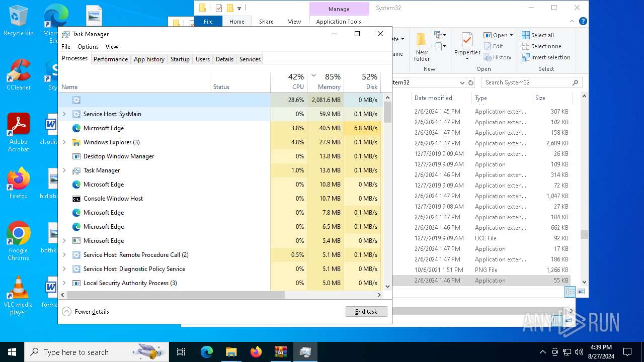Expand the Service Host: SysMain process
Viewport: 644px width, 362px height.
click(64, 114)
